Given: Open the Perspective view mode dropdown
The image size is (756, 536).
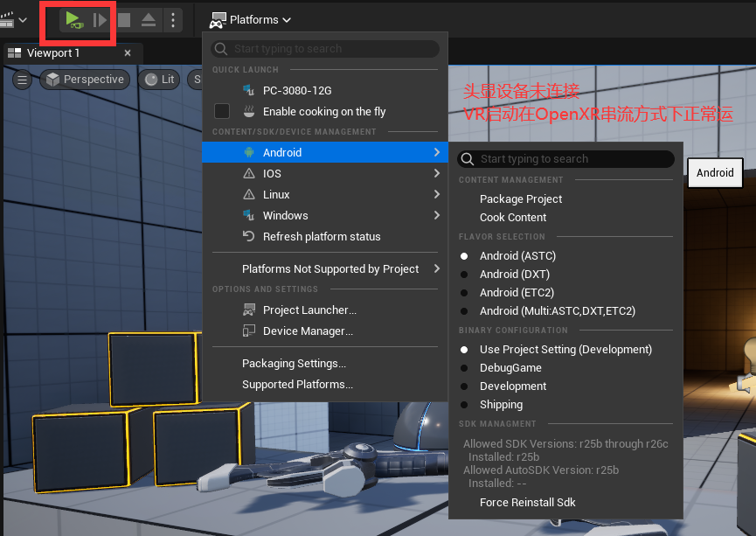Looking at the screenshot, I should click(85, 80).
